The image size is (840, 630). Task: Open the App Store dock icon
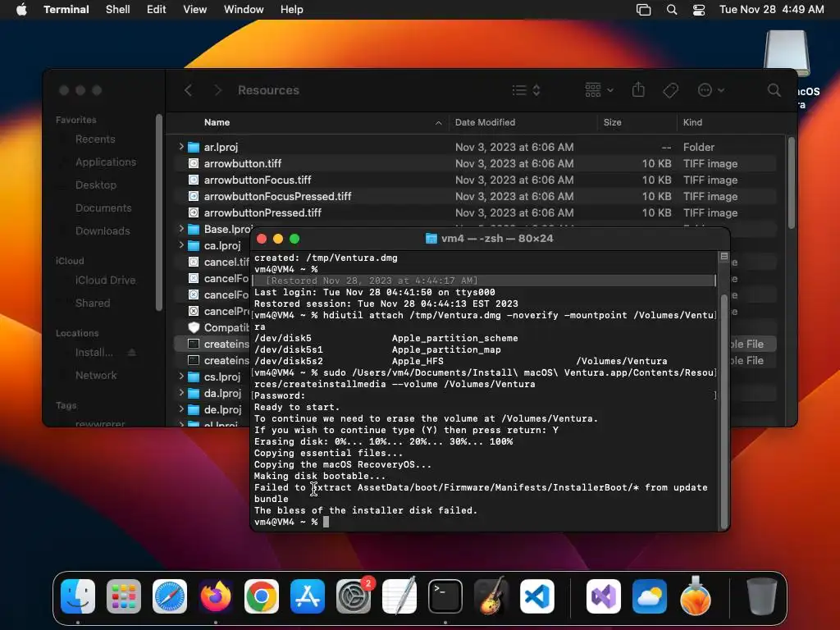point(308,596)
